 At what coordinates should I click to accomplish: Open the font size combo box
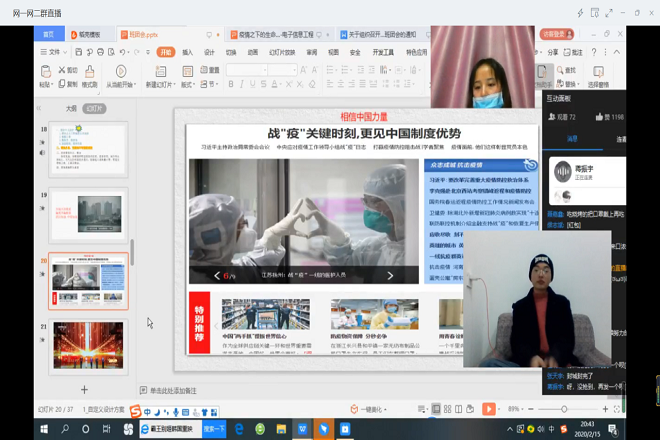point(282,70)
